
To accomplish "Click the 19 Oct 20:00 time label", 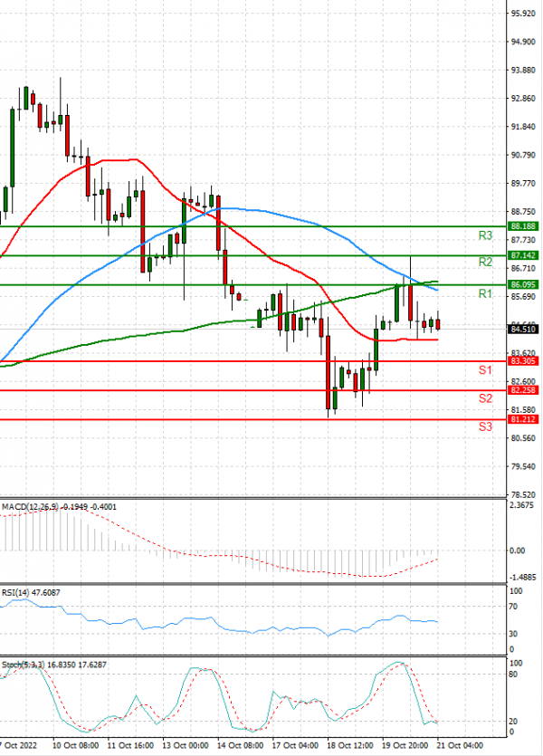I will [405, 745].
